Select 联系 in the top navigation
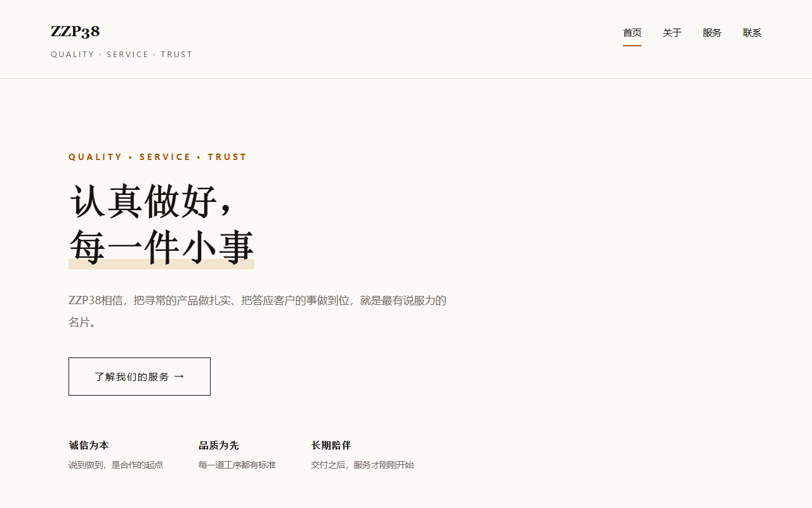Image resolution: width=812 pixels, height=508 pixels. pyautogui.click(x=752, y=33)
